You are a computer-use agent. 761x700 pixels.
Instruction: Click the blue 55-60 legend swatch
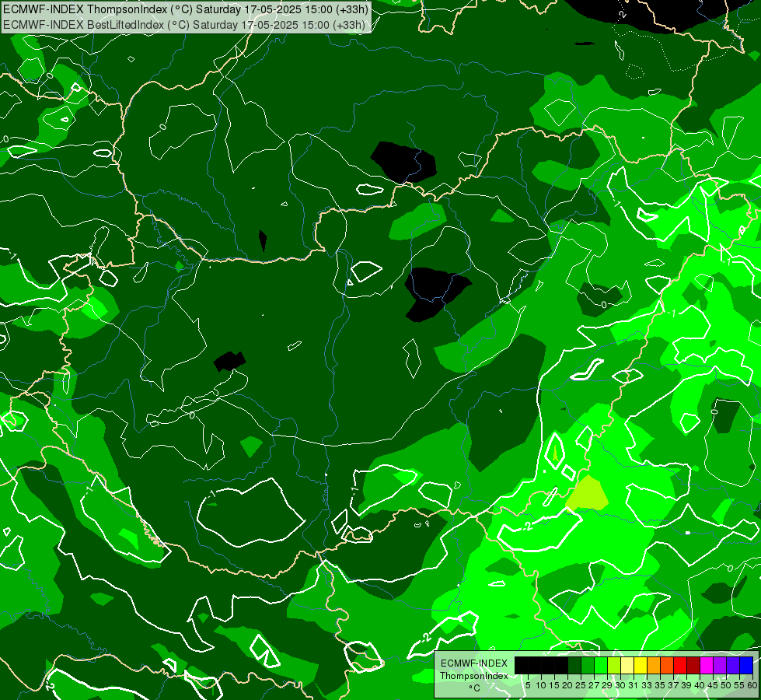click(746, 665)
